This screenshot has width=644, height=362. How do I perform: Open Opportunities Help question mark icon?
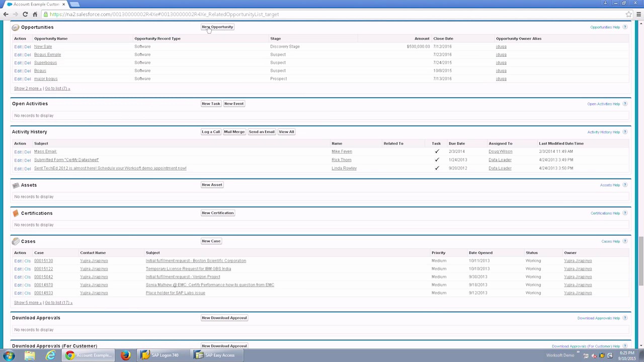pyautogui.click(x=625, y=27)
